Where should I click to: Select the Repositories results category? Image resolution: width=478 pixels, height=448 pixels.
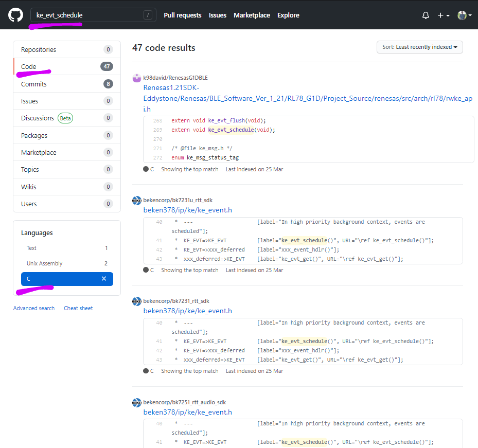[39, 50]
